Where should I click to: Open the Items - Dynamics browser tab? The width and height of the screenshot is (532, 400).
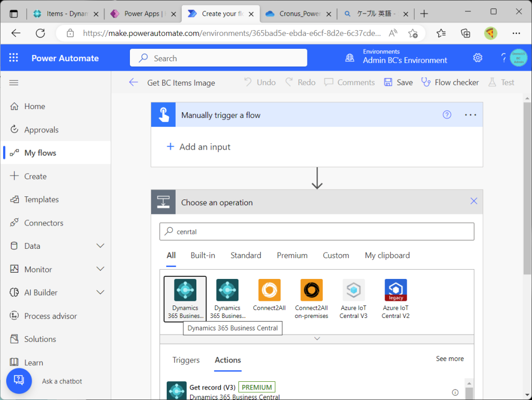[66, 14]
